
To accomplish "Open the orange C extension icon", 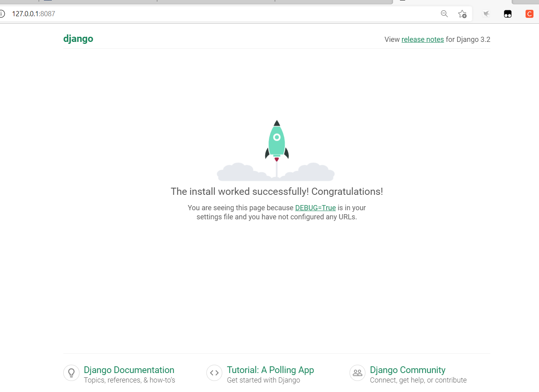I will click(530, 14).
